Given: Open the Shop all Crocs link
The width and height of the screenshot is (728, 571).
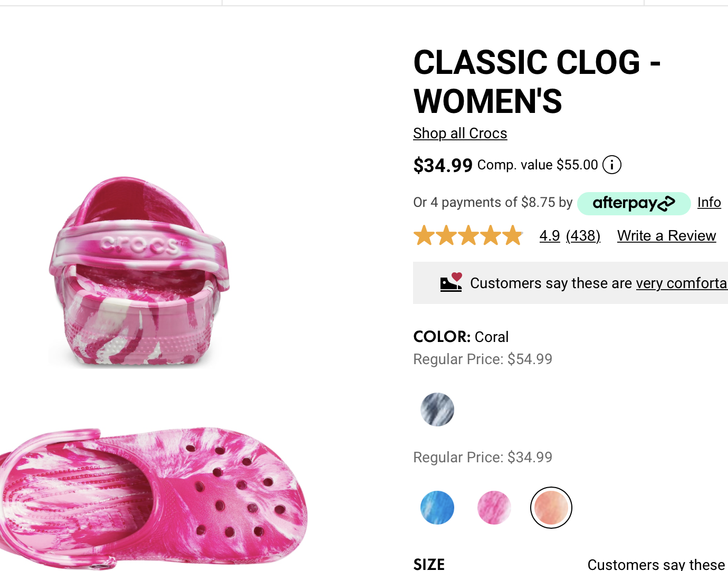Looking at the screenshot, I should pos(460,134).
